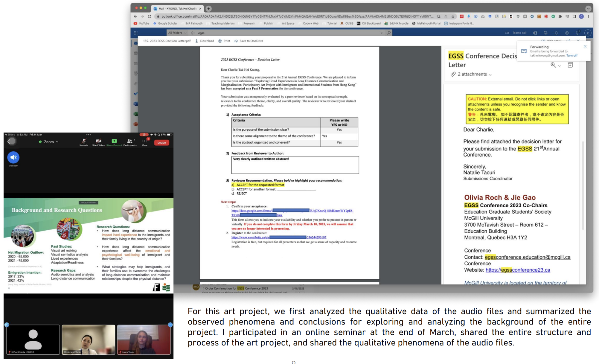The image size is (599, 364).
Task: Open the Zoom Participants panel
Action: (130, 142)
